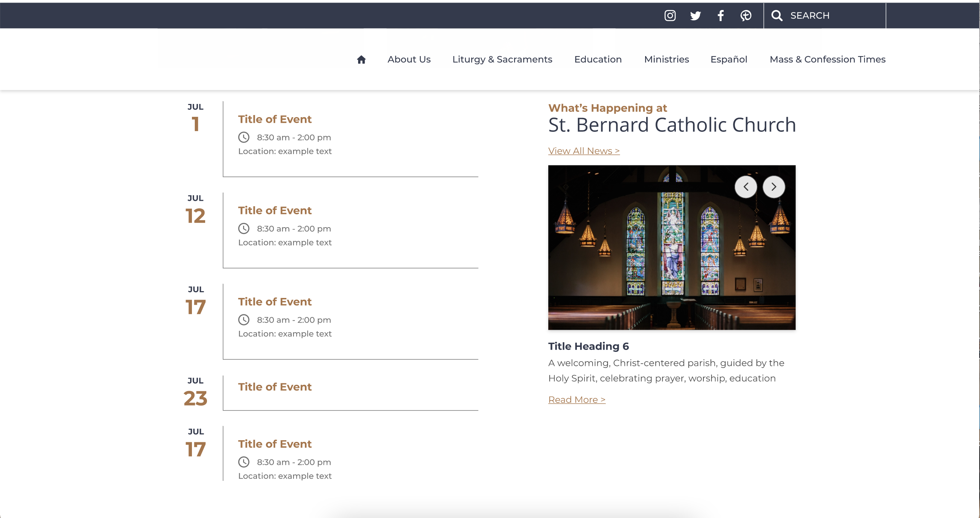980x518 pixels.
Task: Go to homepage via house icon
Action: (361, 59)
